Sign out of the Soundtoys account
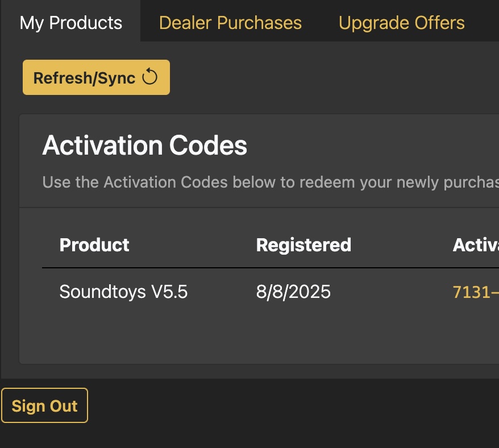Screen dimensions: 499x448 (x=44, y=405)
